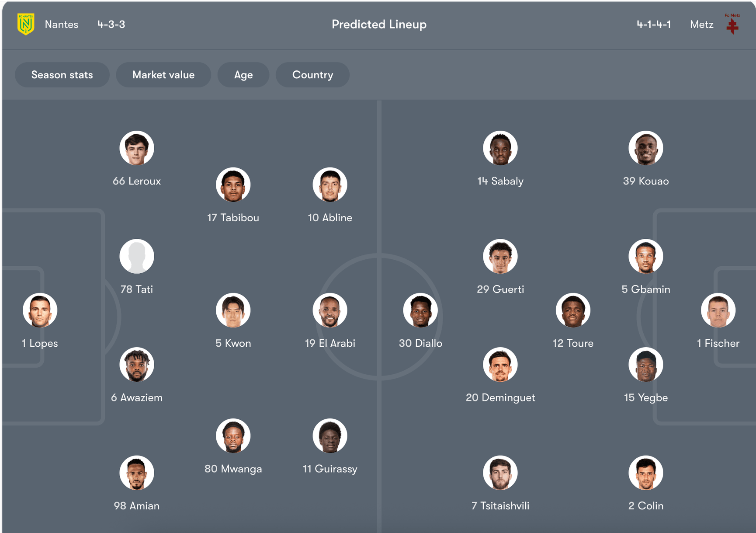The image size is (756, 533).
Task: Open Tati's placeholder avatar
Action: 137,256
